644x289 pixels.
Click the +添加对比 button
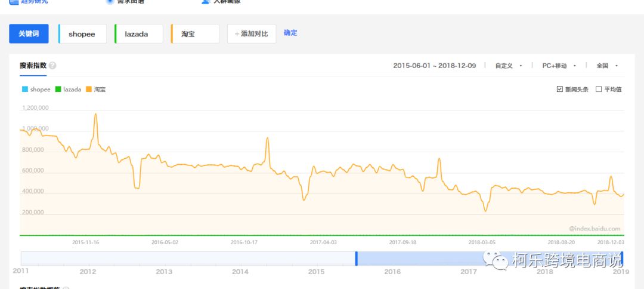coord(252,33)
